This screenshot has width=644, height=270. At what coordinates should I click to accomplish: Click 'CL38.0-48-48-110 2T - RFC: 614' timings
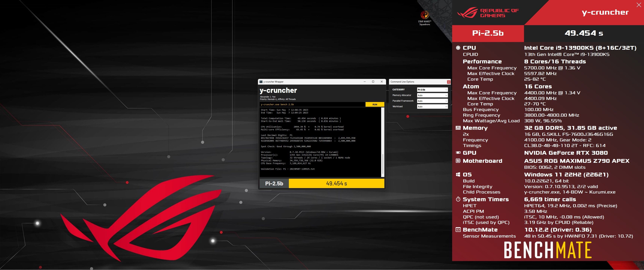(x=565, y=145)
